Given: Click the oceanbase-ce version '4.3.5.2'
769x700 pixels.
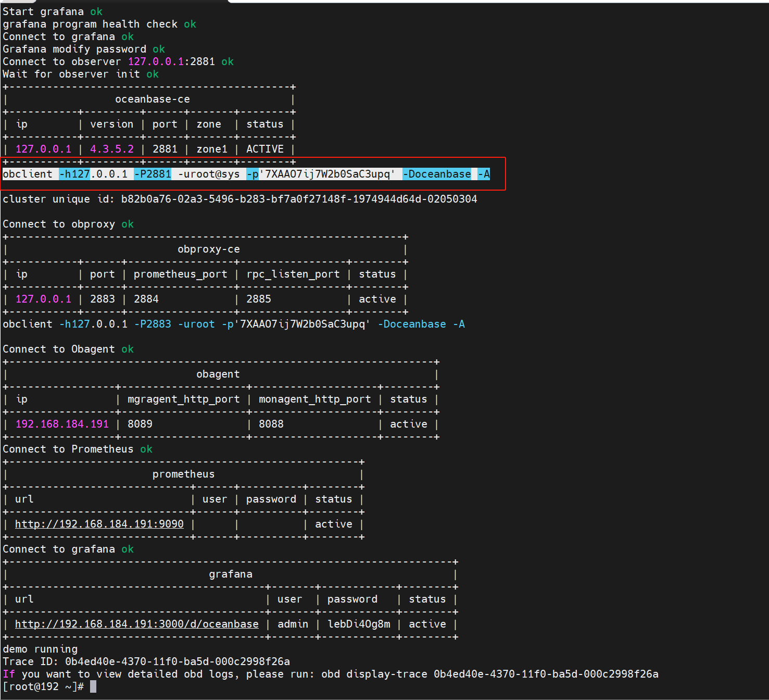Looking at the screenshot, I should pyautogui.click(x=112, y=149).
